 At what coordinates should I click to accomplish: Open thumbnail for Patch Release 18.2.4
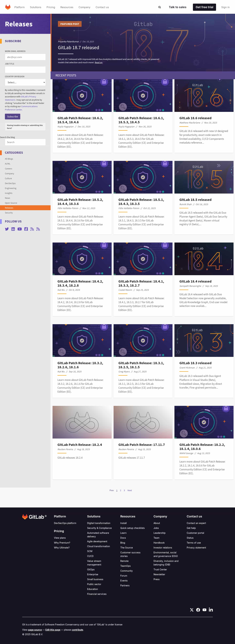tap(82, 422)
